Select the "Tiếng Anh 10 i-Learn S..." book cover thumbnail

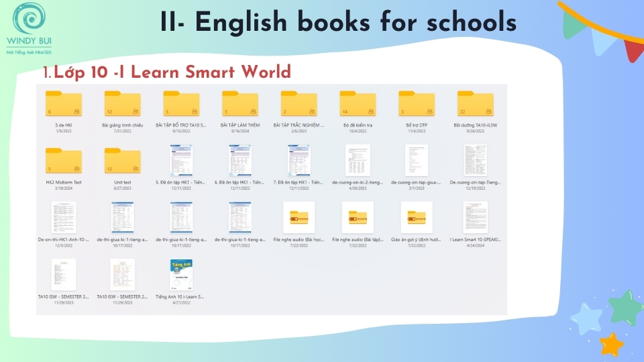(x=181, y=274)
